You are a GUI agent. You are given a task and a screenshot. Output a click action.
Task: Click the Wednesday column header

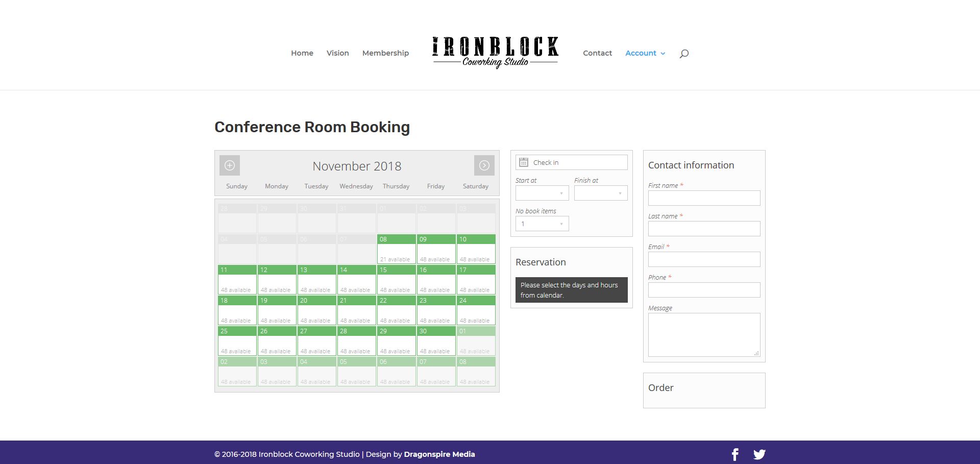[356, 186]
